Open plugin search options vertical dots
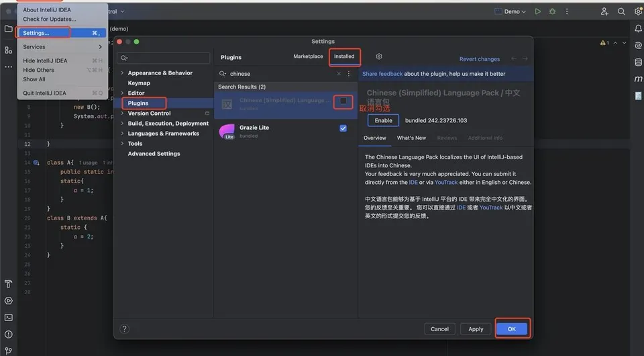The width and height of the screenshot is (644, 356). [349, 74]
